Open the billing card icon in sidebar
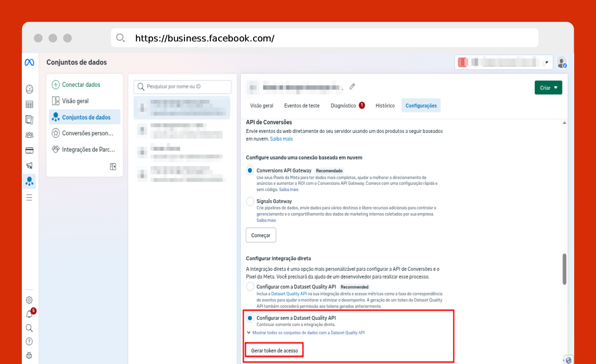596x364 pixels. coord(29,150)
